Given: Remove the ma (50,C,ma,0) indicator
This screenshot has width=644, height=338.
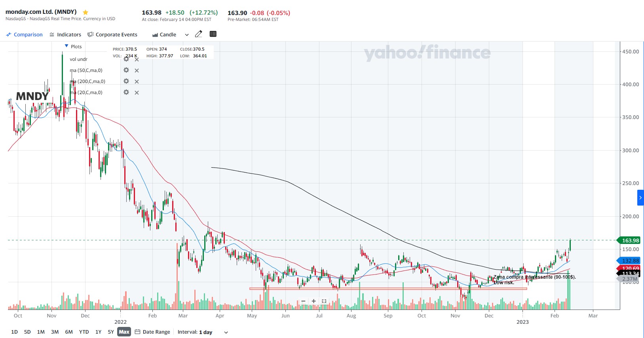Looking at the screenshot, I should click(x=137, y=70).
